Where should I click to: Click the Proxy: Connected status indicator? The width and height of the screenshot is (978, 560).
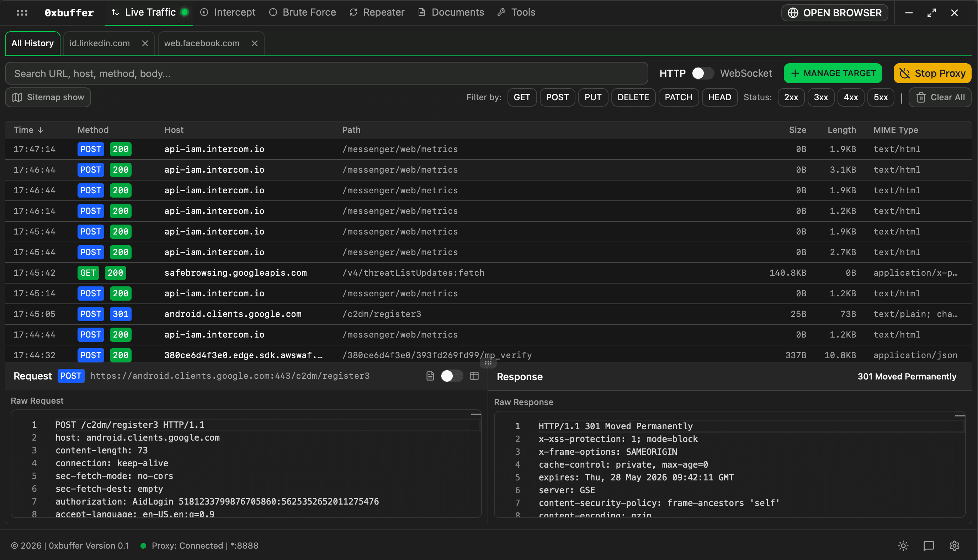(200, 546)
